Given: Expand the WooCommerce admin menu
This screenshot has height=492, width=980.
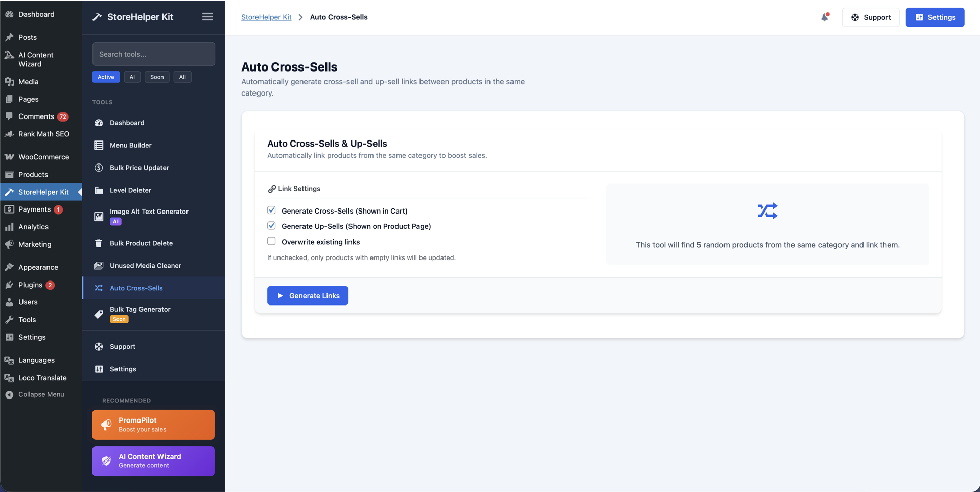Looking at the screenshot, I should point(43,157).
